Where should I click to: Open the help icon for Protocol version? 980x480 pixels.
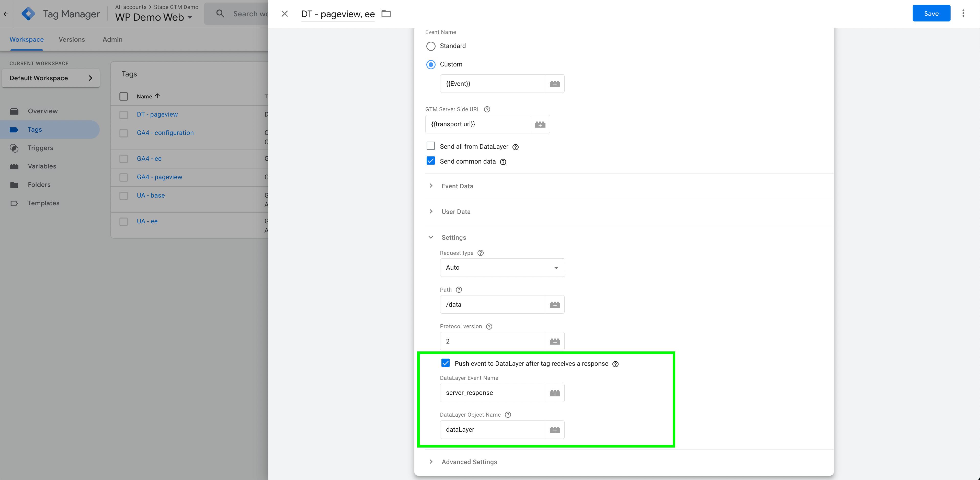(x=489, y=327)
